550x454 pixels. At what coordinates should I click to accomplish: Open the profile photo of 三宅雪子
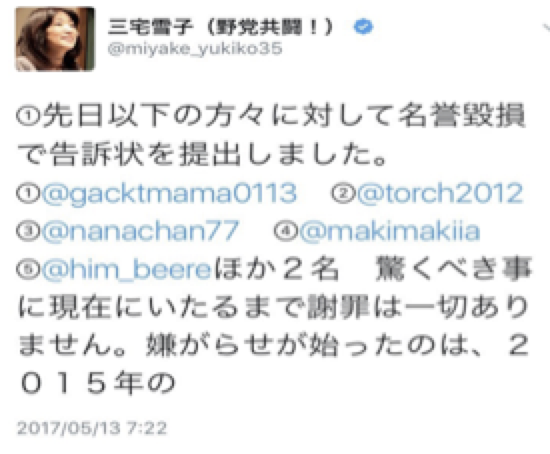point(55,39)
